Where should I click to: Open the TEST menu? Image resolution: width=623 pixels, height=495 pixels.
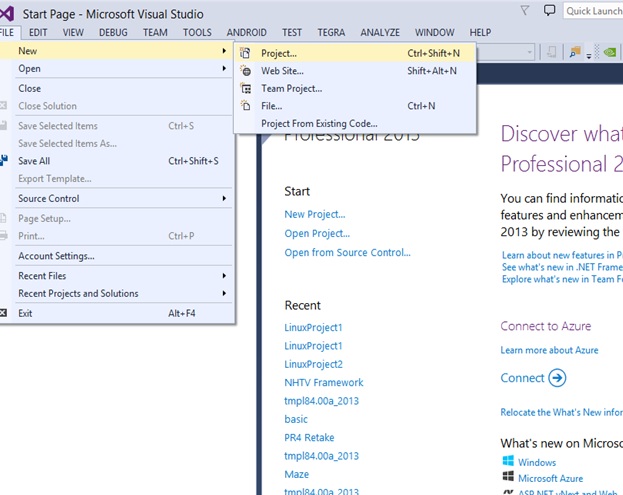point(292,32)
